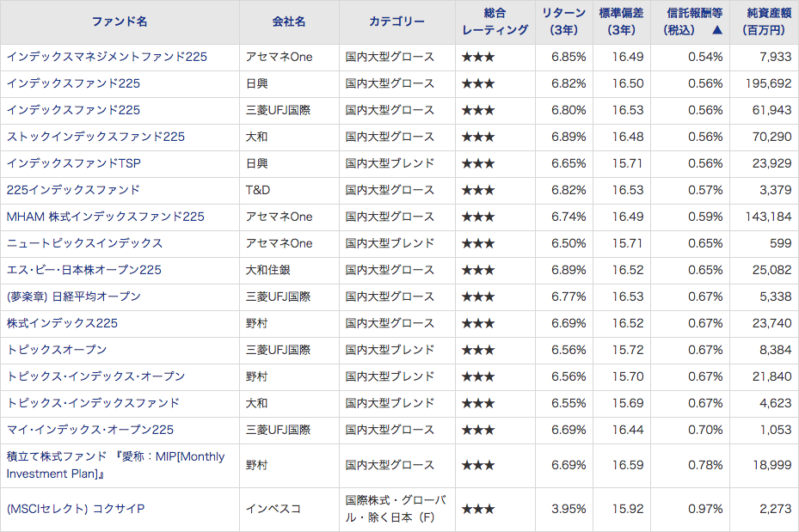The image size is (799, 532).
Task: Click the star rating for トピックスオープン
Action: pyautogui.click(x=478, y=351)
